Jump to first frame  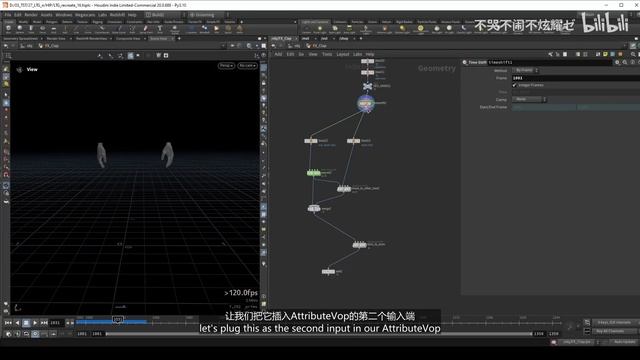8,323
